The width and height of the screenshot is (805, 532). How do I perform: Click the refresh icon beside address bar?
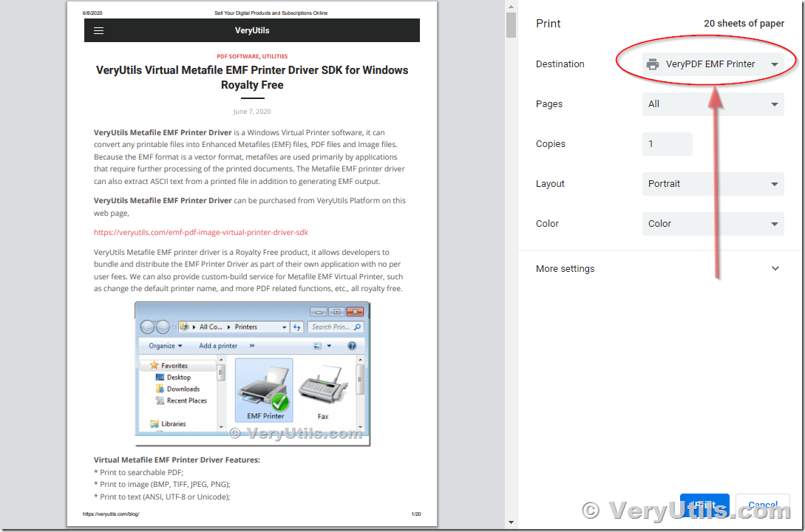[x=297, y=327]
